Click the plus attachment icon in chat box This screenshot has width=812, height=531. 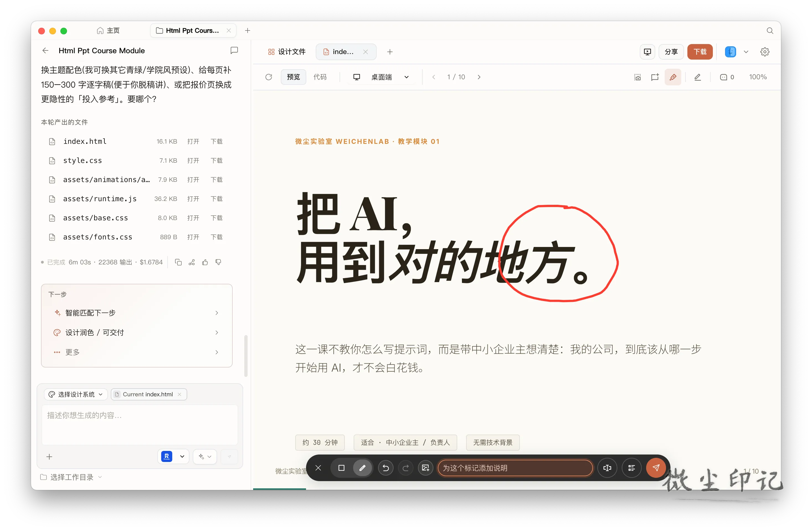pos(50,457)
